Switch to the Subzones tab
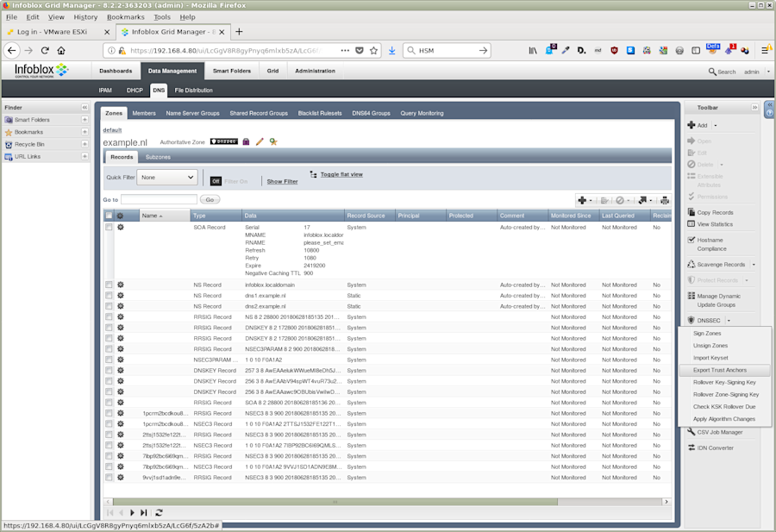The image size is (776, 532). click(158, 157)
